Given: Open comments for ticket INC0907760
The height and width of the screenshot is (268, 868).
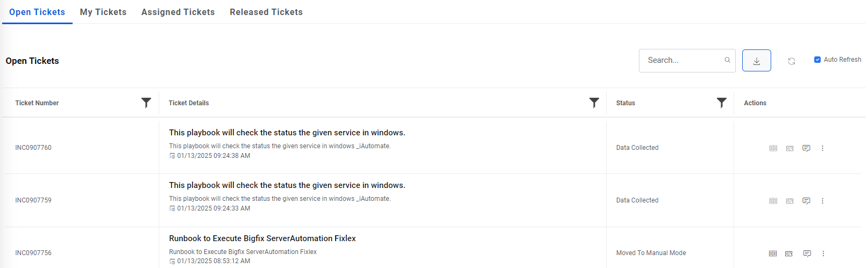Looking at the screenshot, I should [x=806, y=148].
